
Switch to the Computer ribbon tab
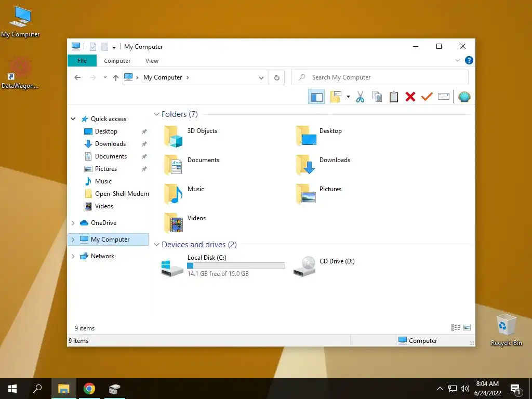point(117,61)
